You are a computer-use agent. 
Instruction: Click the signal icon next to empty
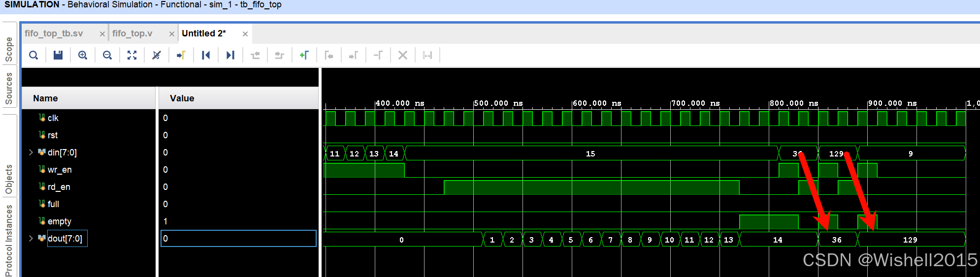tap(42, 221)
